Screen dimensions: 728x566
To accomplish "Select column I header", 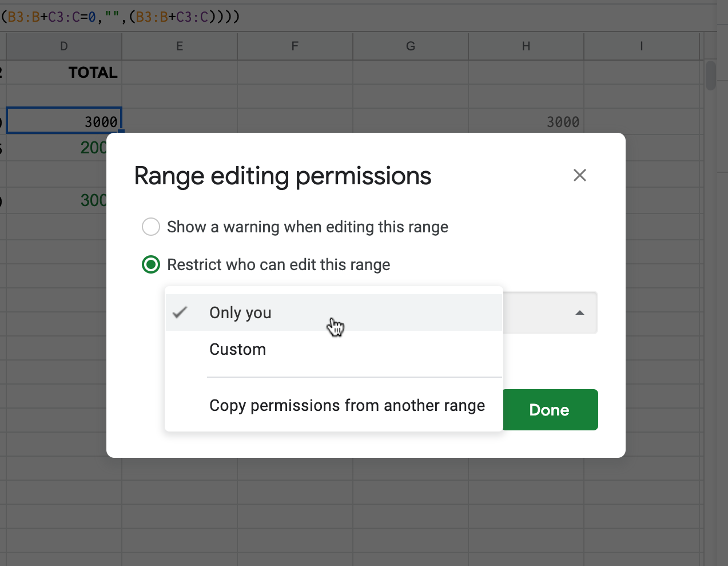I will click(641, 46).
